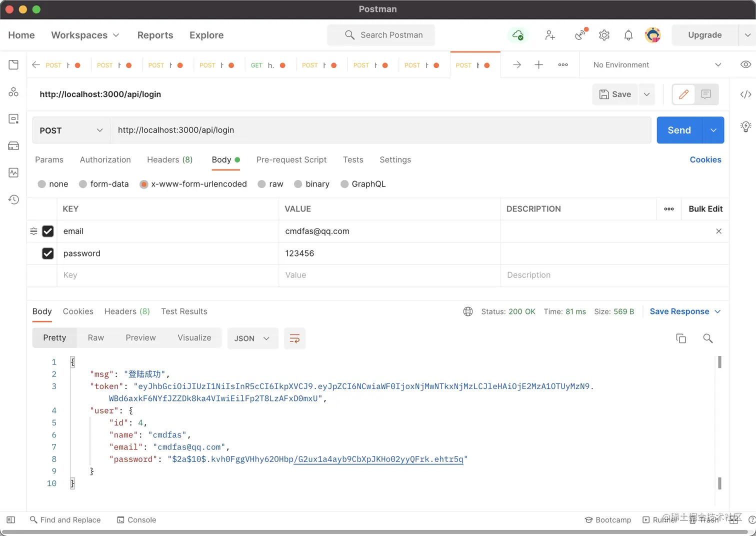Click the environment quick look eye icon
756x536 pixels.
click(x=745, y=64)
